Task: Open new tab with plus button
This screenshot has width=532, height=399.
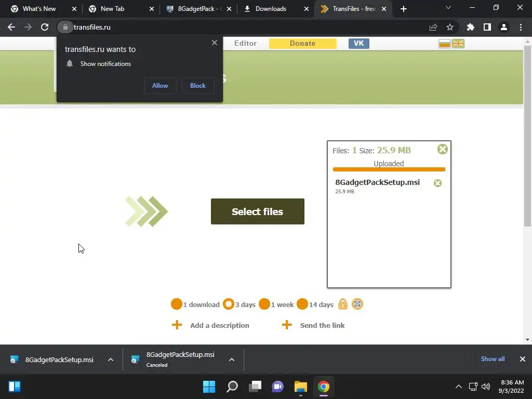Action: coord(403,9)
